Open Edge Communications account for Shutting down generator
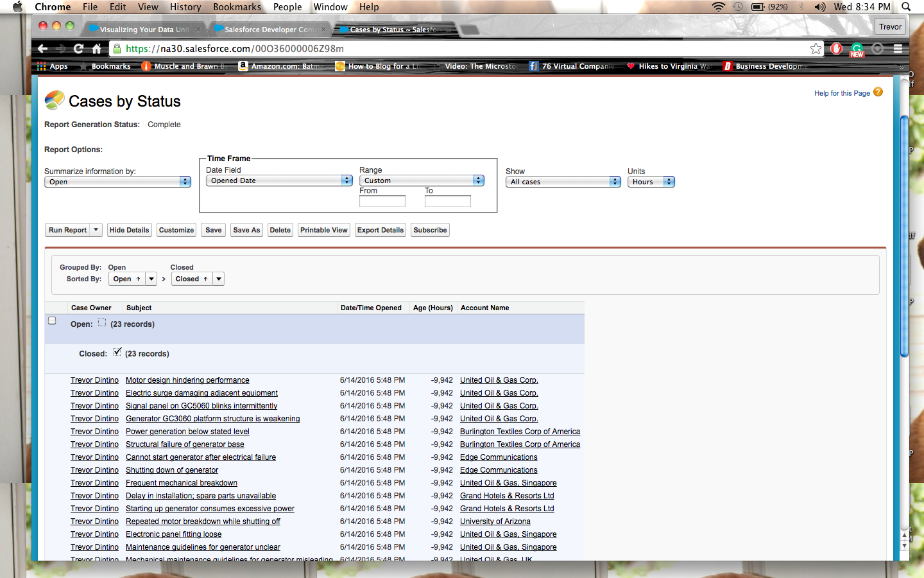 point(499,470)
